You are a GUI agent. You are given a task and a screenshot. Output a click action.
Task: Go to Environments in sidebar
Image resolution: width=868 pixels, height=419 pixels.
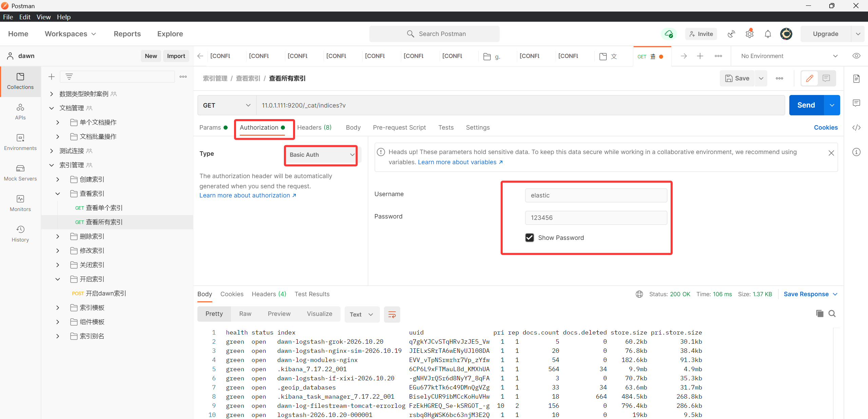click(20, 142)
